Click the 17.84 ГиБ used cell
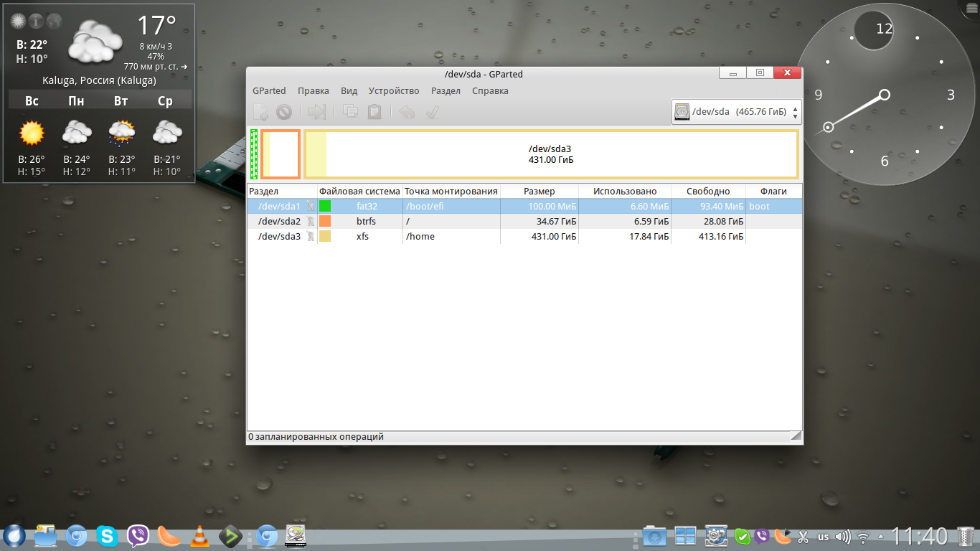The image size is (980, 551). pyautogui.click(x=624, y=236)
